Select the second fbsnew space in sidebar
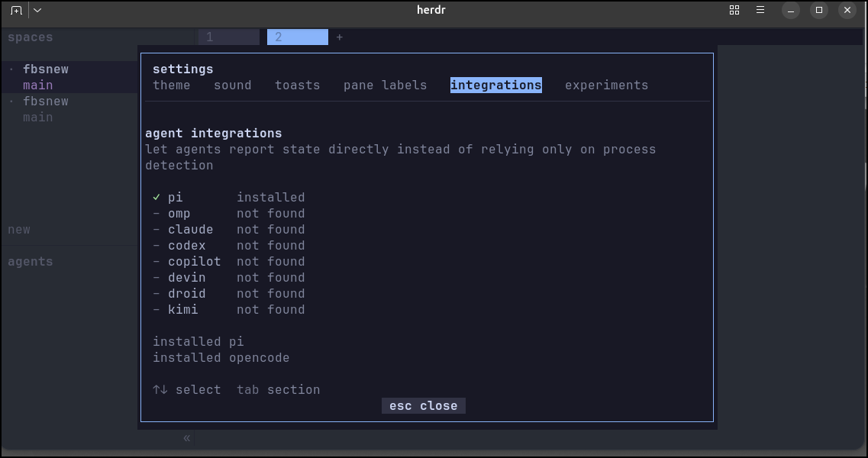 click(x=45, y=102)
